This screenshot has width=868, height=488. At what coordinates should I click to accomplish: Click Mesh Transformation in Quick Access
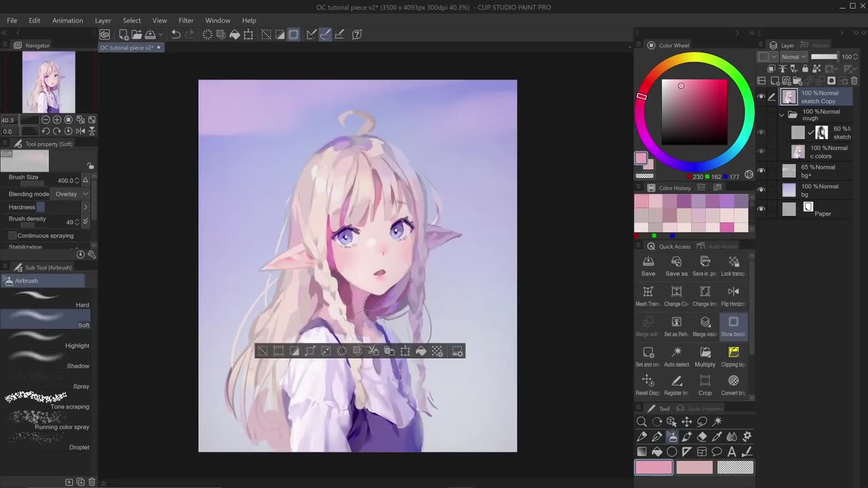point(648,296)
